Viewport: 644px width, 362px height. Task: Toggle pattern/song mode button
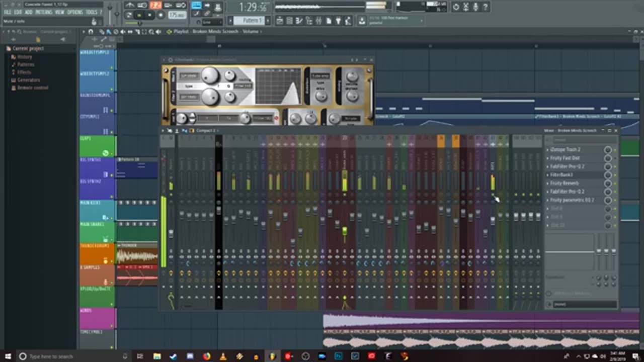[129, 15]
